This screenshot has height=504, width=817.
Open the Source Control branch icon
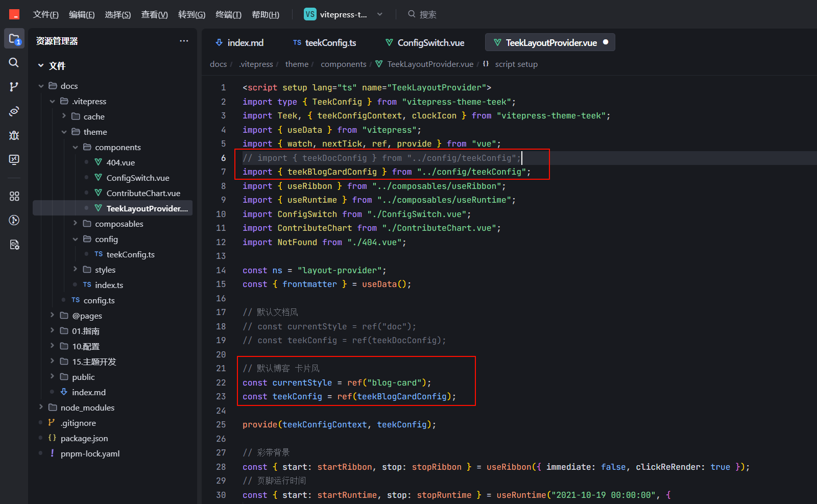[14, 87]
